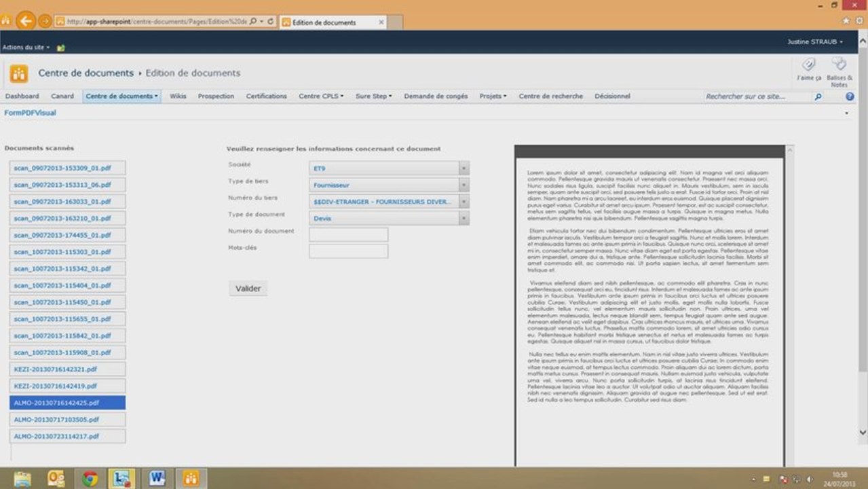Open the browser Tools gear icon

[x=860, y=21]
